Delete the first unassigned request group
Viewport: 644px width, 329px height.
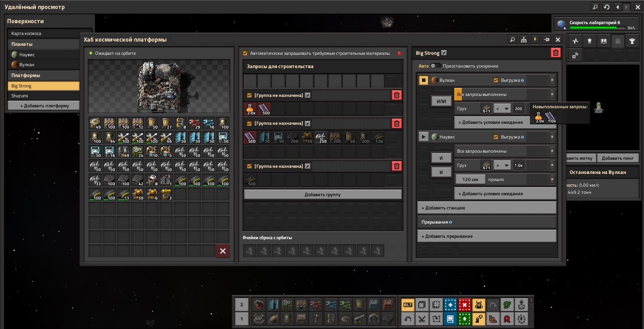[397, 95]
